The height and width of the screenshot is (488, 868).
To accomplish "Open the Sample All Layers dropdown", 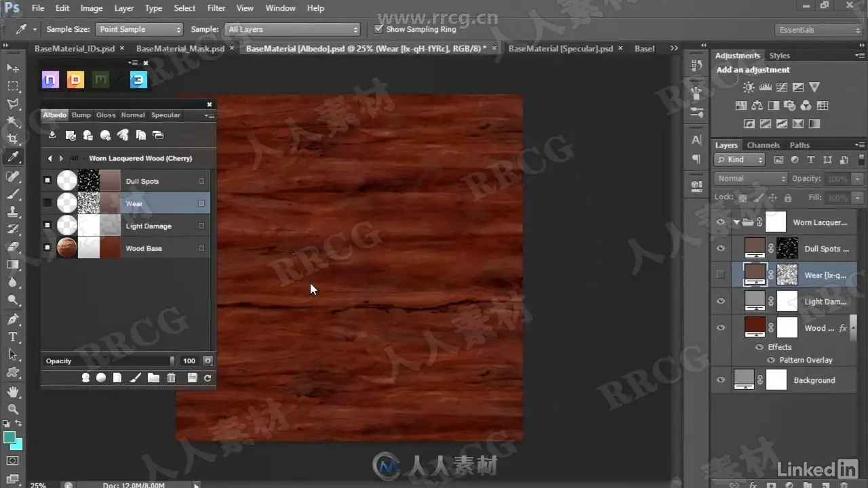I will point(292,29).
